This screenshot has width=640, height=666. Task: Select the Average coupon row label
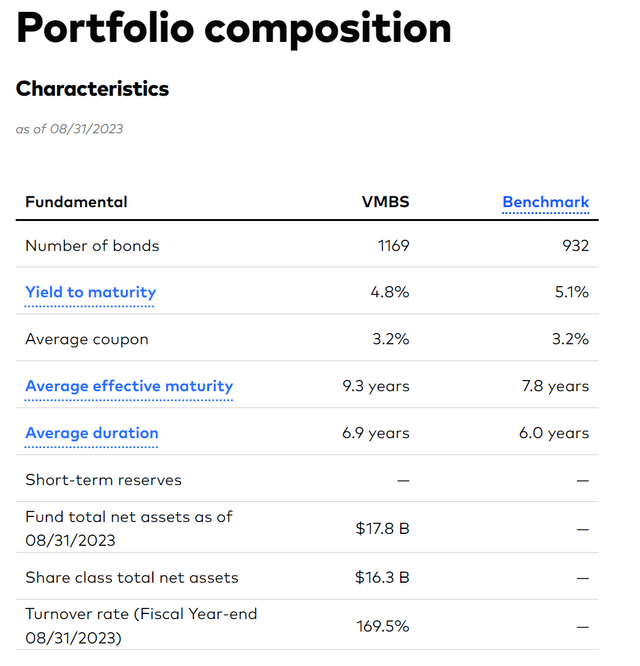tap(86, 339)
